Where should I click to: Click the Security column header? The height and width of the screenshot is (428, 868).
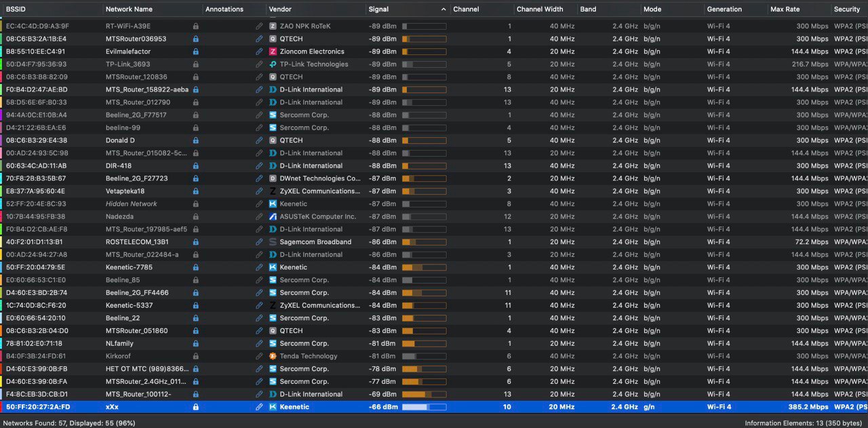coord(847,9)
